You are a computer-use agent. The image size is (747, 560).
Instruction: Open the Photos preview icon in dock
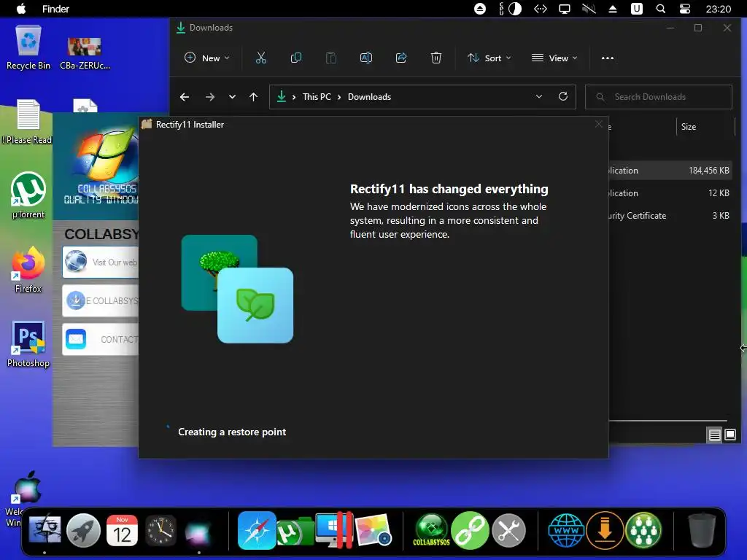[x=373, y=530]
